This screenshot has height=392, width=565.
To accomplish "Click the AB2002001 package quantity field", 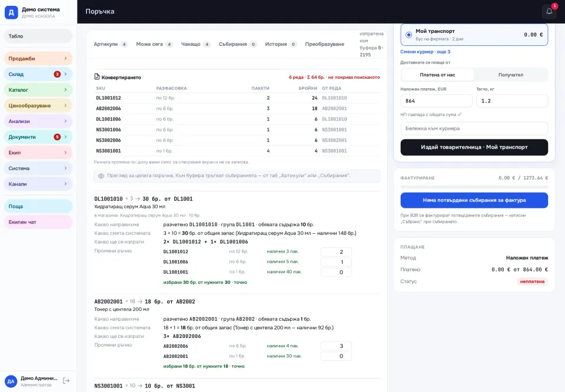I will pos(336,356).
